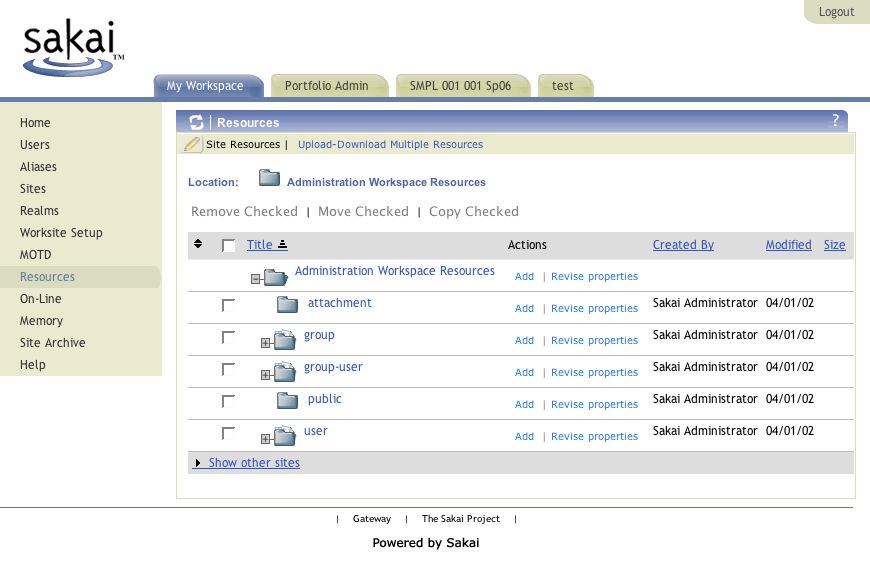
Task: Click the folder icon next to Location
Action: pyautogui.click(x=269, y=179)
